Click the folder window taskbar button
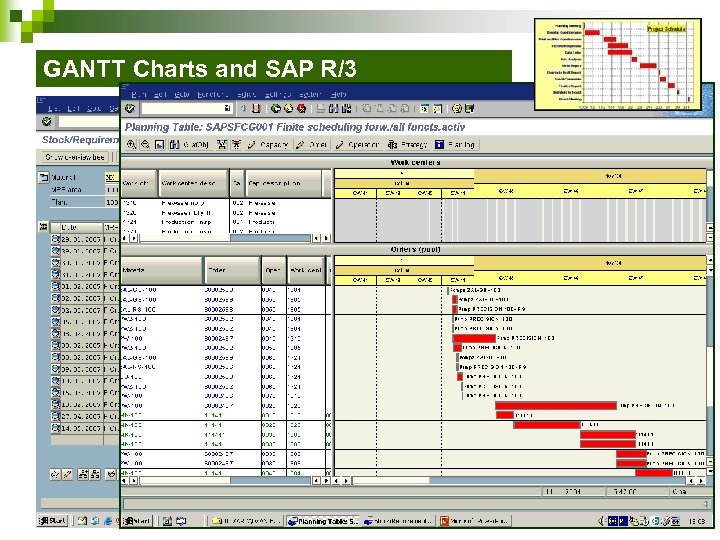 click(245, 521)
